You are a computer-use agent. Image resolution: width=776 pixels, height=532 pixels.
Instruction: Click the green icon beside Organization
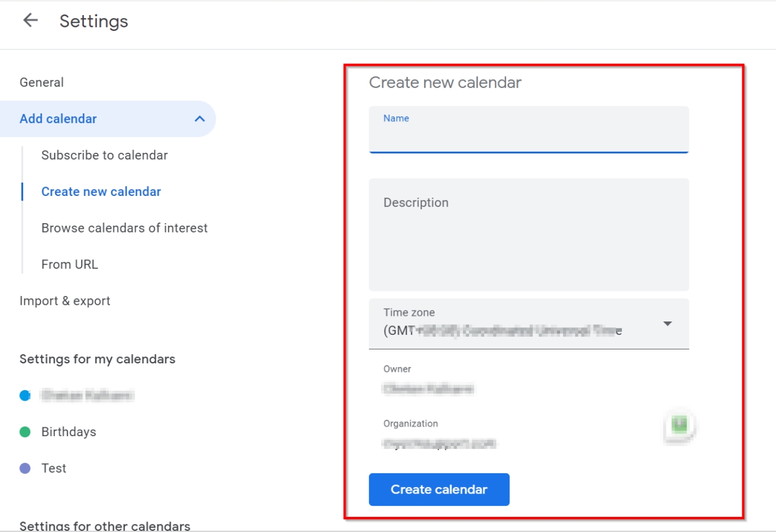pos(679,425)
